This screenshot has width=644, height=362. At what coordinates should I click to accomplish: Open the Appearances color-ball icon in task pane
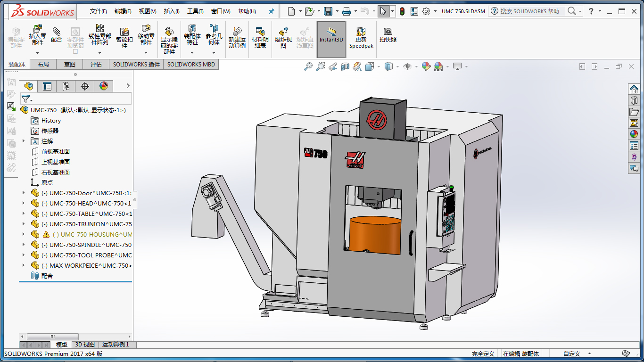(x=634, y=134)
